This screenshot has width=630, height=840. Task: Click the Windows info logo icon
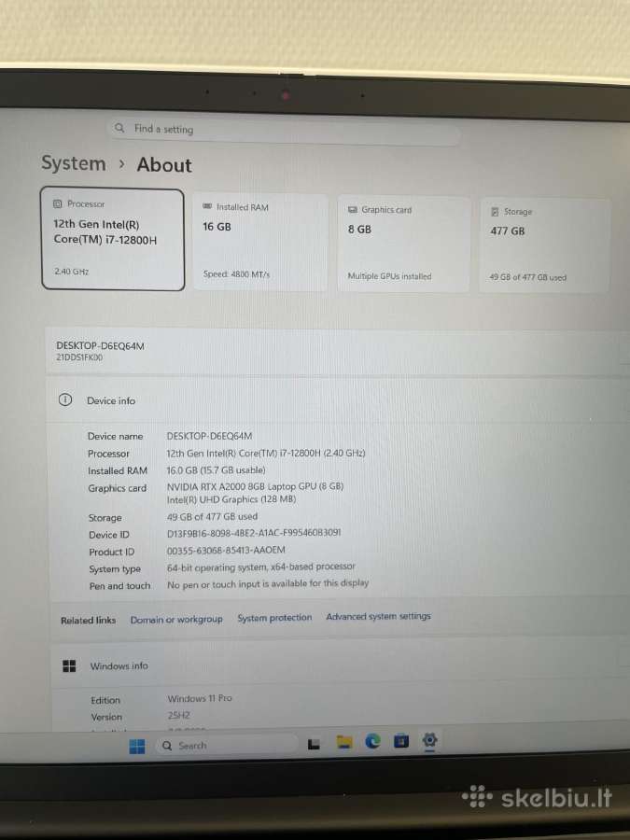tap(69, 665)
